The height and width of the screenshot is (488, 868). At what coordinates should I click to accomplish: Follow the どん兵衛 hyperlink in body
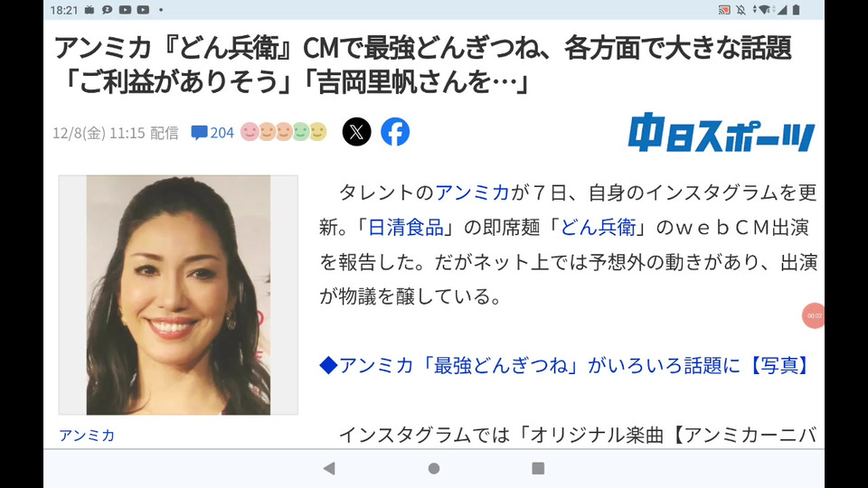tap(598, 228)
